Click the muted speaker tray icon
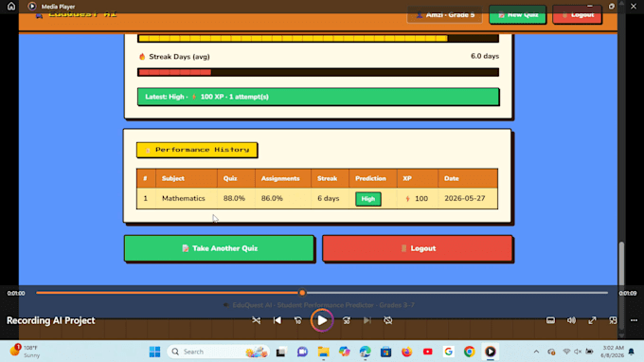 click(578, 352)
